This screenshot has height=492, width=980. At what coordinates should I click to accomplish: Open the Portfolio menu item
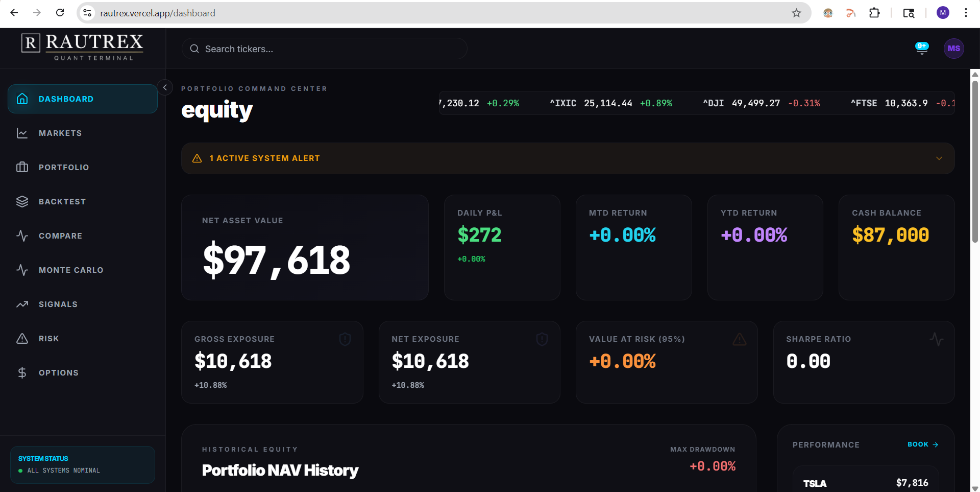pos(83,167)
